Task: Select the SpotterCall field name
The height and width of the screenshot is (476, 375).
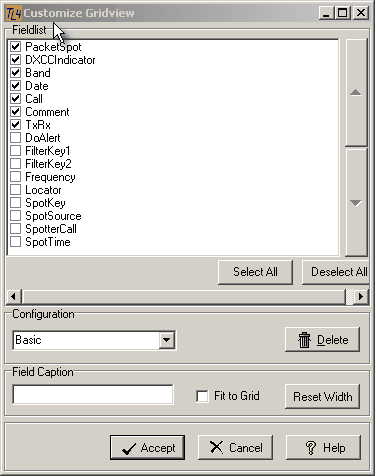Action: (x=51, y=229)
